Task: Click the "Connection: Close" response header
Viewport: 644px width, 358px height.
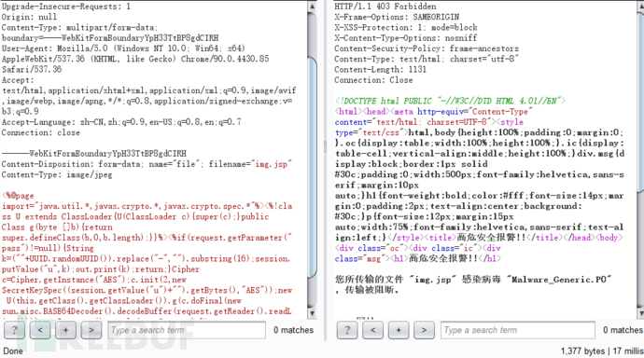Action: pos(373,80)
